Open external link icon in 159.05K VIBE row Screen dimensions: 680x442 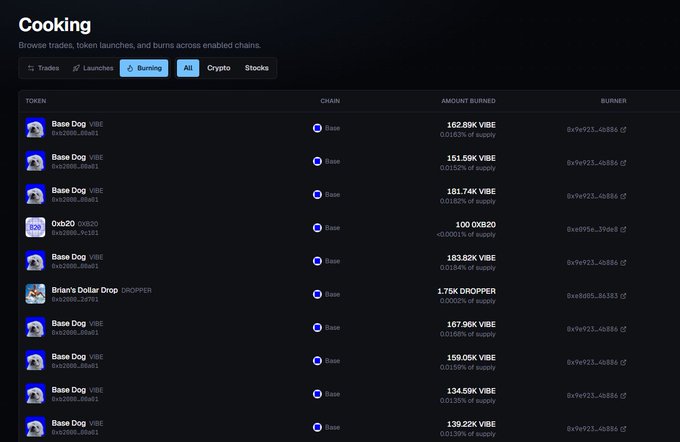pyautogui.click(x=623, y=363)
